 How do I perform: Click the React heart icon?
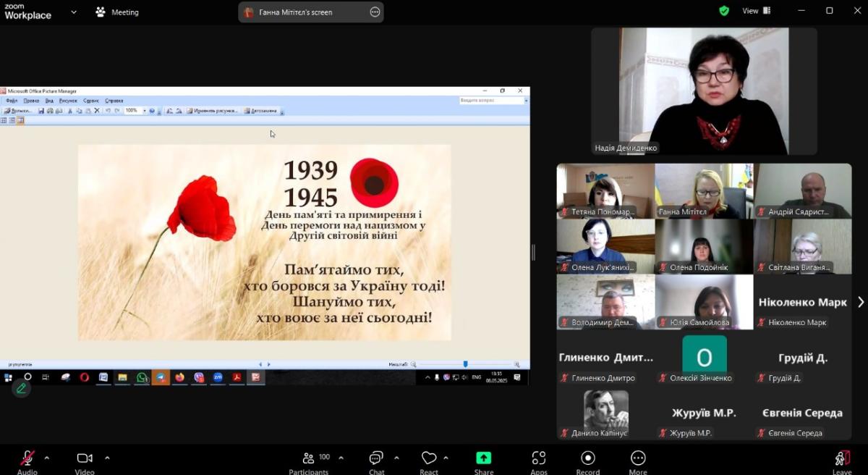click(x=429, y=459)
